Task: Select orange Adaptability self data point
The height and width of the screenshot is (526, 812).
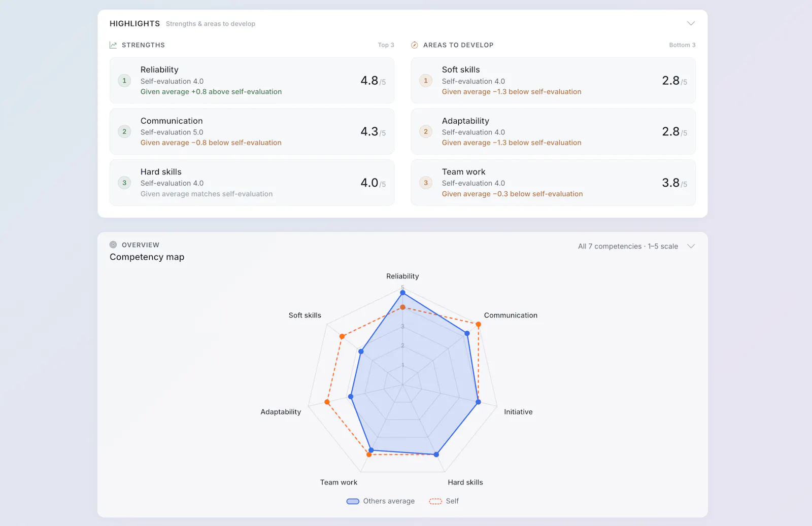Action: coord(327,402)
